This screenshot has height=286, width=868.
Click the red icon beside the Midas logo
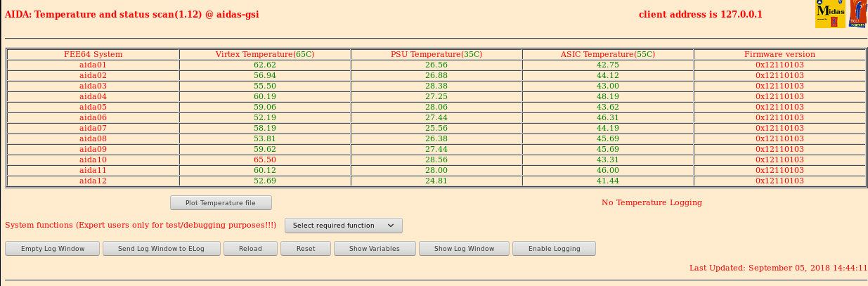[x=858, y=14]
